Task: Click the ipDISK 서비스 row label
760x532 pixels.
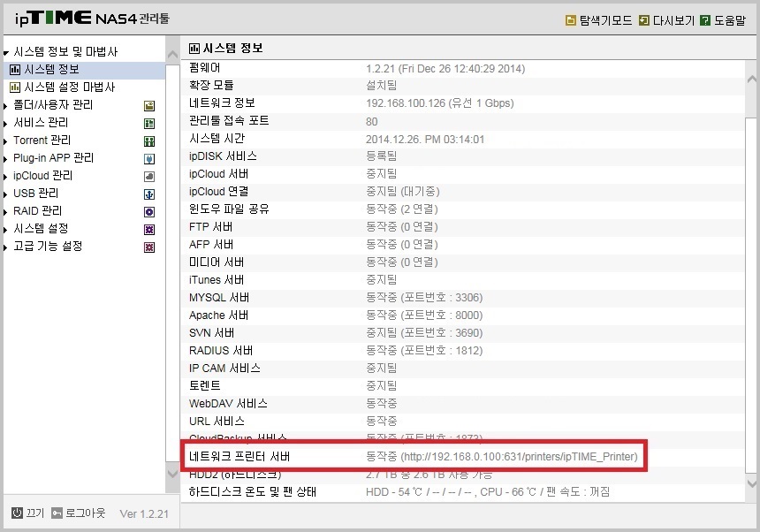Action: tap(223, 156)
